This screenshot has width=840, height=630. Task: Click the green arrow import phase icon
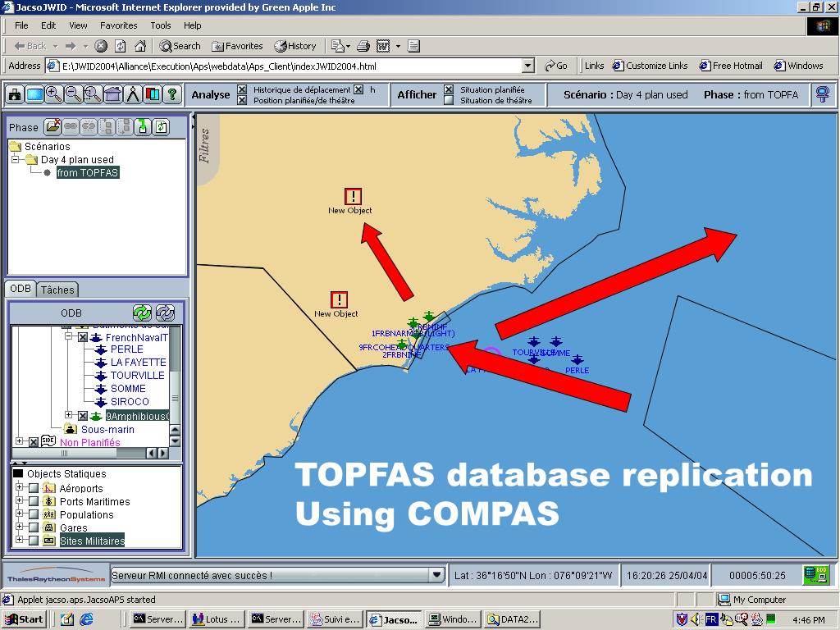point(143,127)
